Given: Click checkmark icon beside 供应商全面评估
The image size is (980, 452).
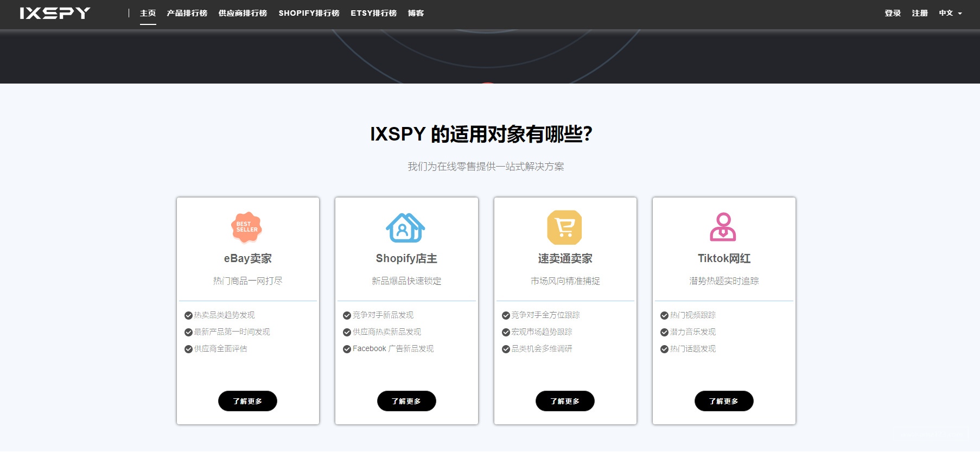Looking at the screenshot, I should click(x=188, y=349).
